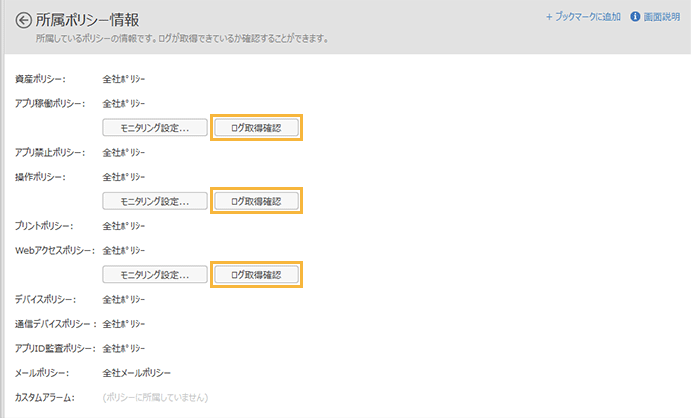691x418 pixels.
Task: Select the 資産ポリシー label
Action: 40,79
